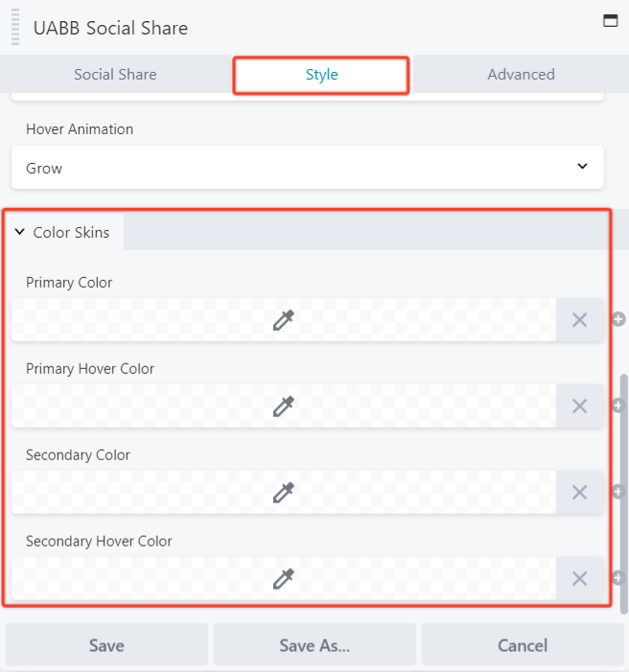Collapse the Color Skins section
Screen dimensions: 629x672
point(62,232)
